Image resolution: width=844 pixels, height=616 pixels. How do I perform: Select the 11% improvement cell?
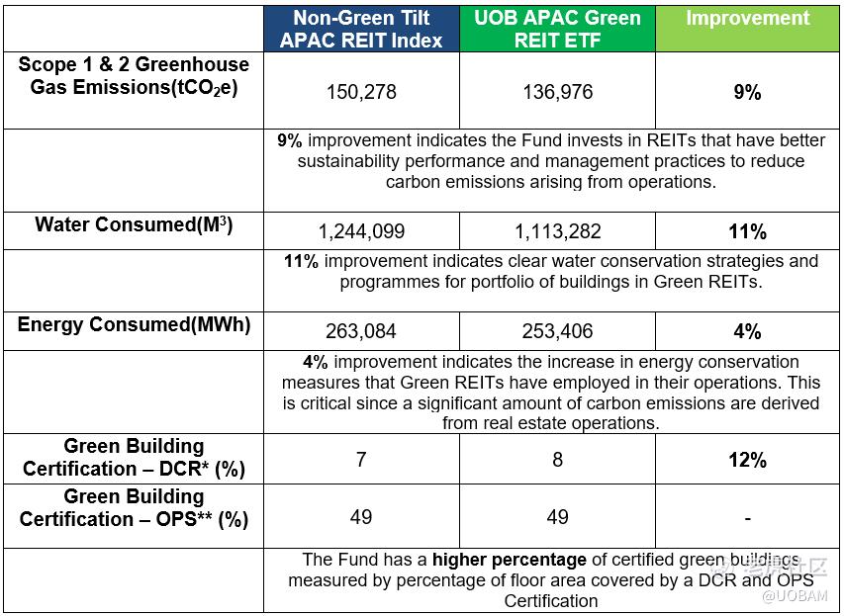[x=747, y=231]
